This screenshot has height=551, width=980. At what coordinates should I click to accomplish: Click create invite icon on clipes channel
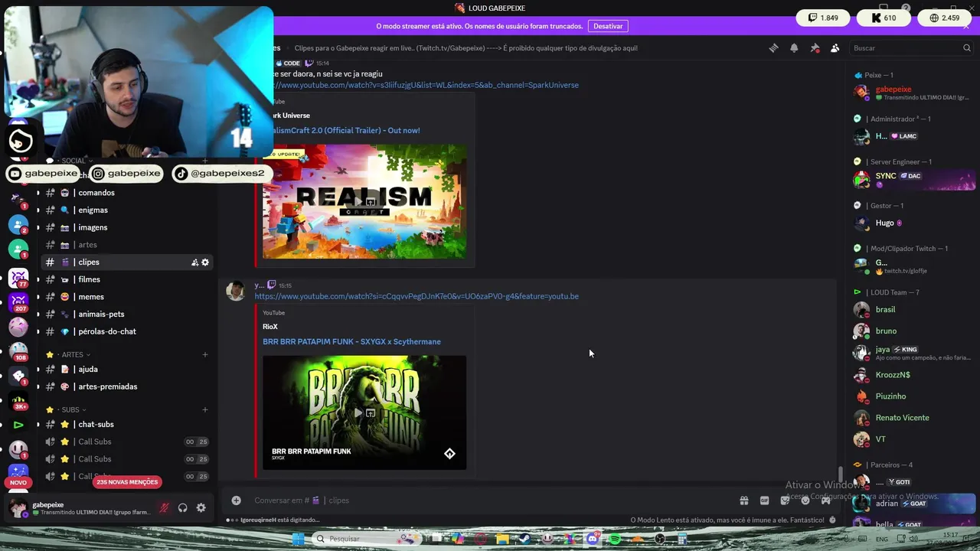(194, 262)
